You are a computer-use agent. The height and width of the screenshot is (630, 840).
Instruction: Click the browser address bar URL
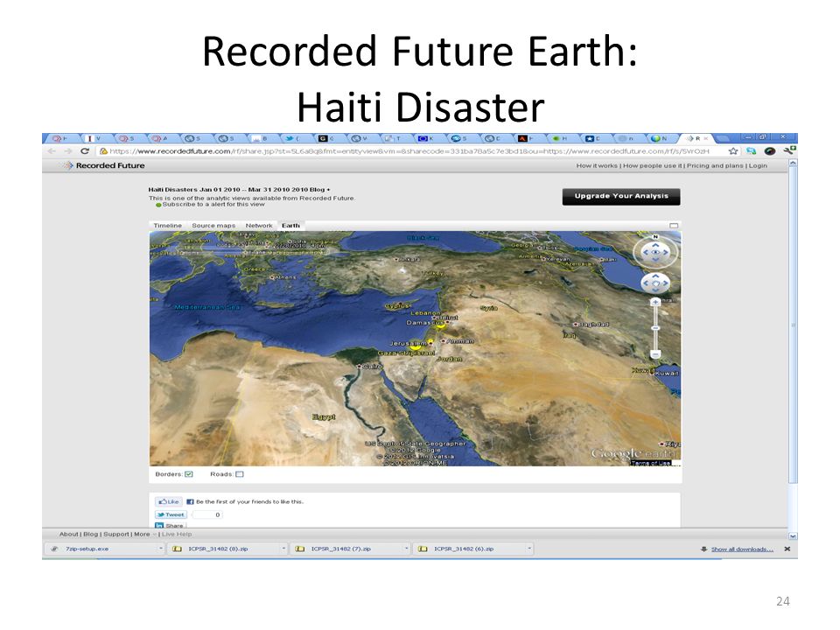pos(409,151)
